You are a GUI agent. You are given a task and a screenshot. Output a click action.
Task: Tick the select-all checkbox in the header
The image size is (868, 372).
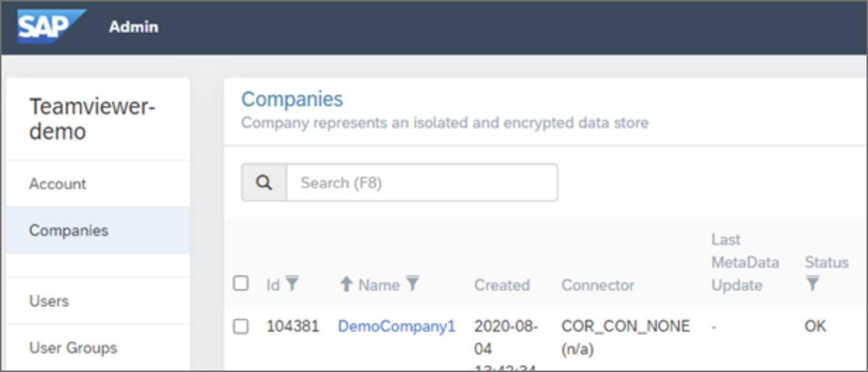coord(241,283)
